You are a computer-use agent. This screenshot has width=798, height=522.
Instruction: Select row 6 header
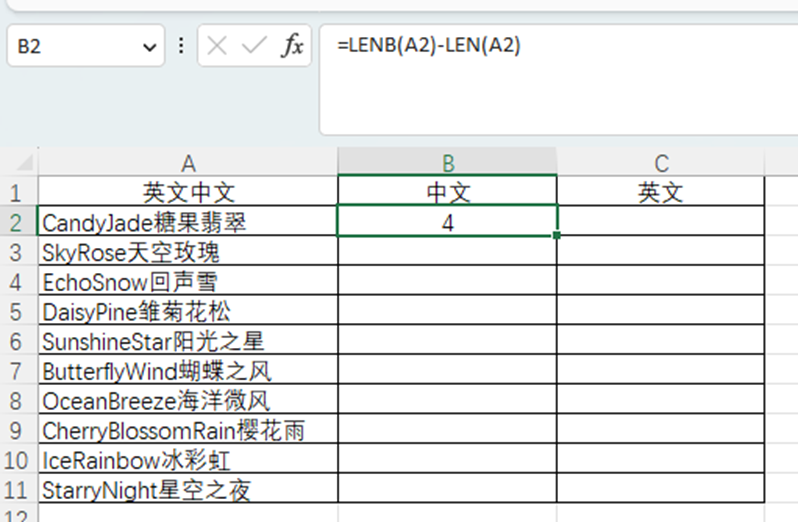click(x=18, y=340)
